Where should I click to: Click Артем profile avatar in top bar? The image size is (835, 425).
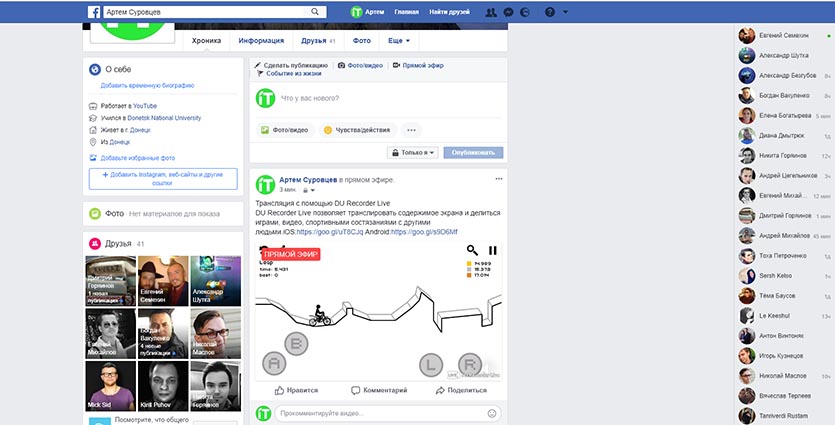click(x=356, y=12)
